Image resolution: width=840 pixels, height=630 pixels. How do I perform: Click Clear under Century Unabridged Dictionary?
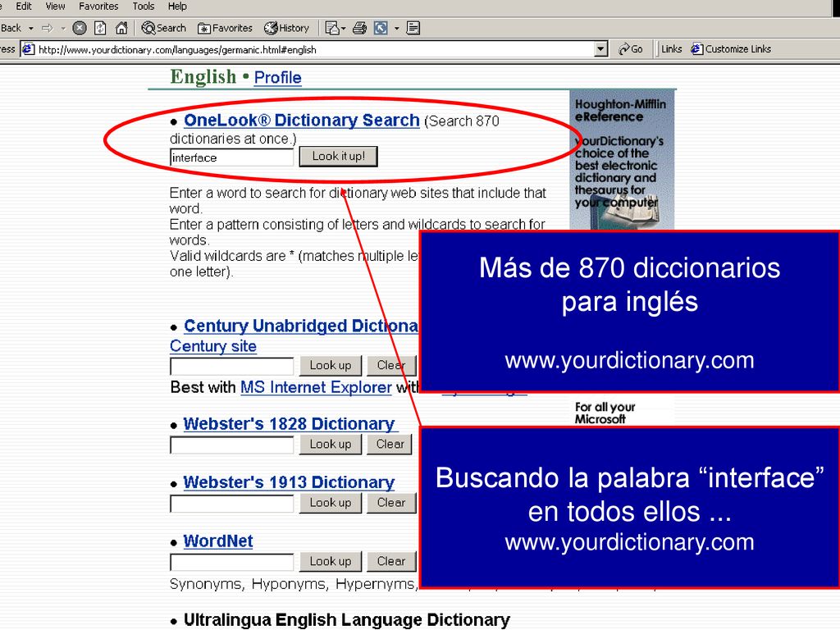[391, 365]
